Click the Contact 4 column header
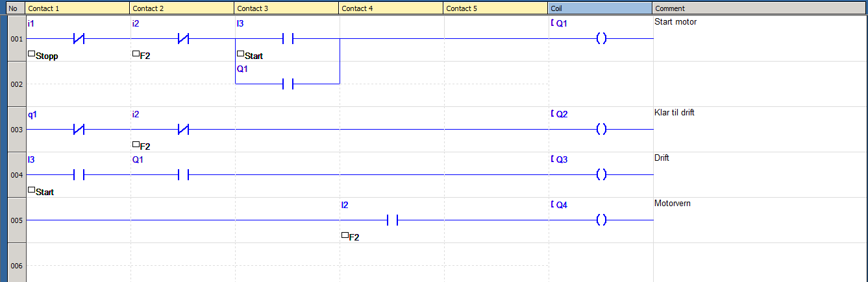Viewport: 868px width, 282px height. point(391,8)
